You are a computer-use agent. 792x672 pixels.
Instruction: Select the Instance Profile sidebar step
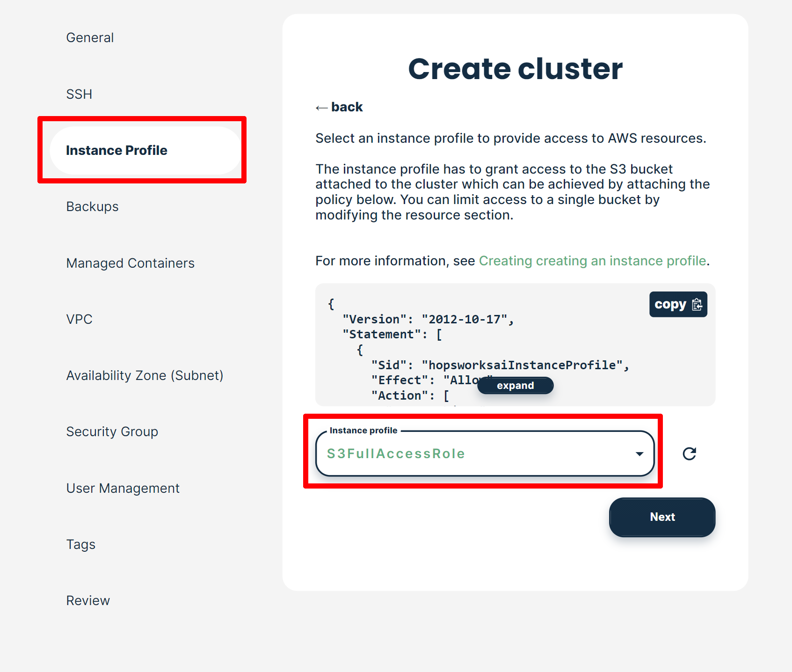[x=116, y=150]
